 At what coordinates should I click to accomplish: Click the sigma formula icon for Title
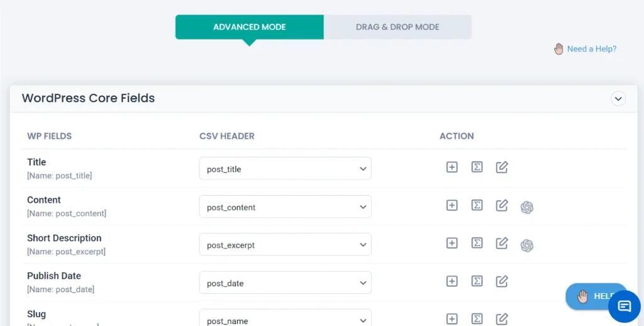tap(477, 167)
